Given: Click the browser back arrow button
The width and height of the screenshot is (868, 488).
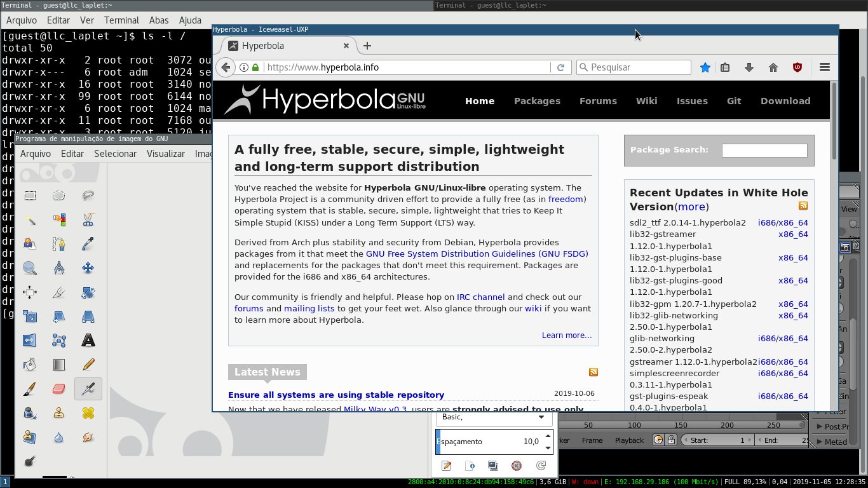Looking at the screenshot, I should (x=226, y=67).
